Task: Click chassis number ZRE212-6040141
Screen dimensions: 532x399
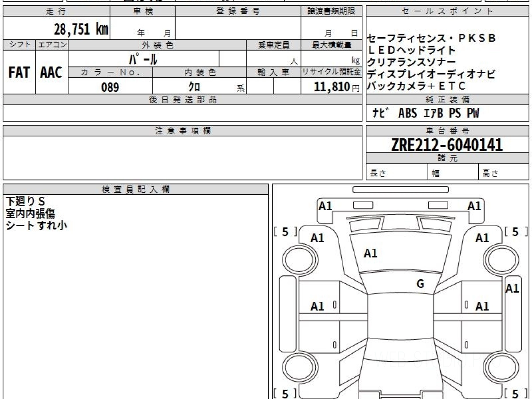Action: (x=447, y=145)
